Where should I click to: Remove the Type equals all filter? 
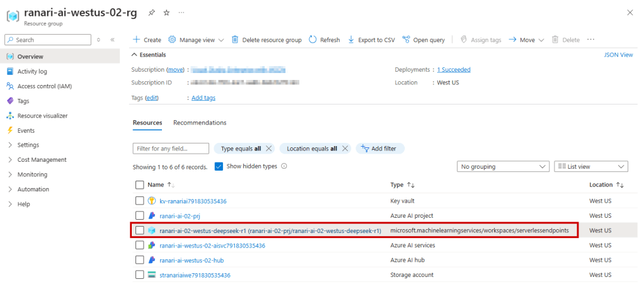pos(269,149)
